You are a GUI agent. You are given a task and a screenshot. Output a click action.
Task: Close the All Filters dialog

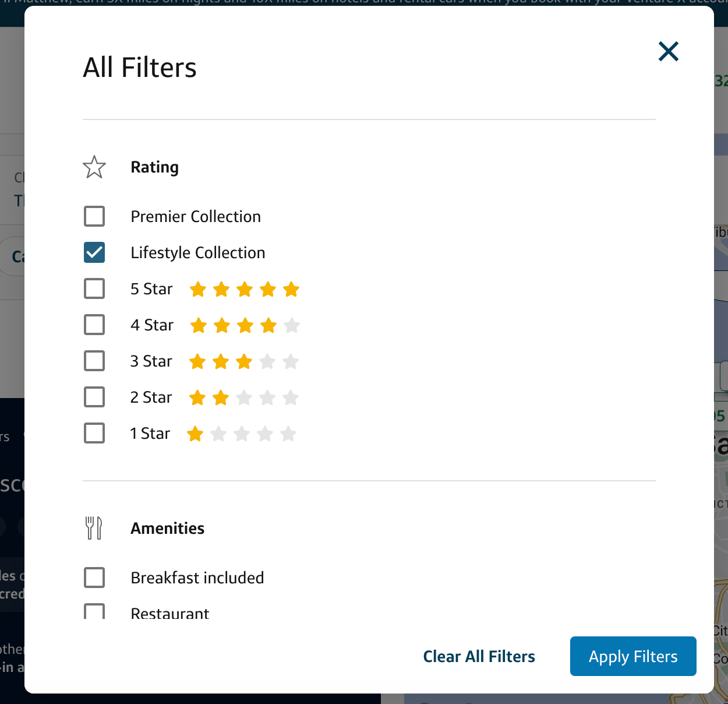[x=669, y=51]
